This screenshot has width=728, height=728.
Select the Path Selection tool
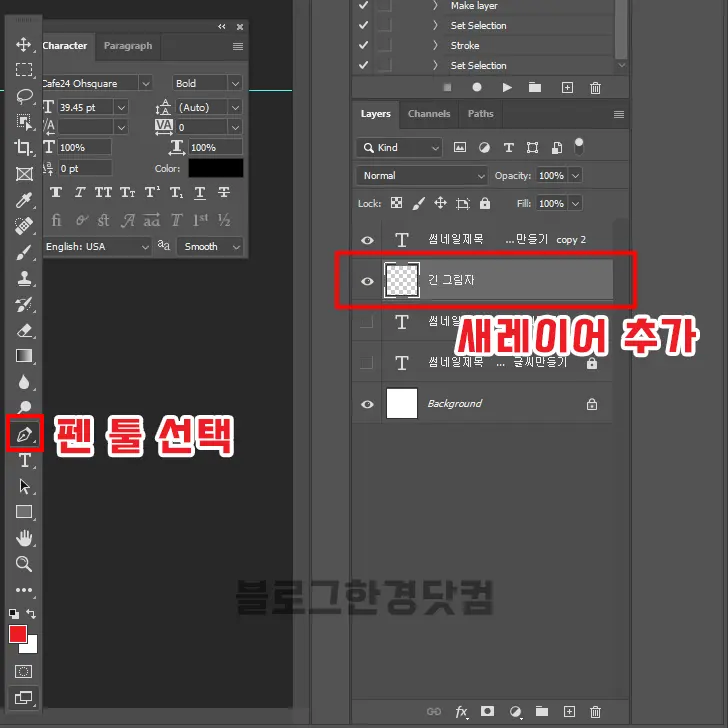(x=24, y=486)
